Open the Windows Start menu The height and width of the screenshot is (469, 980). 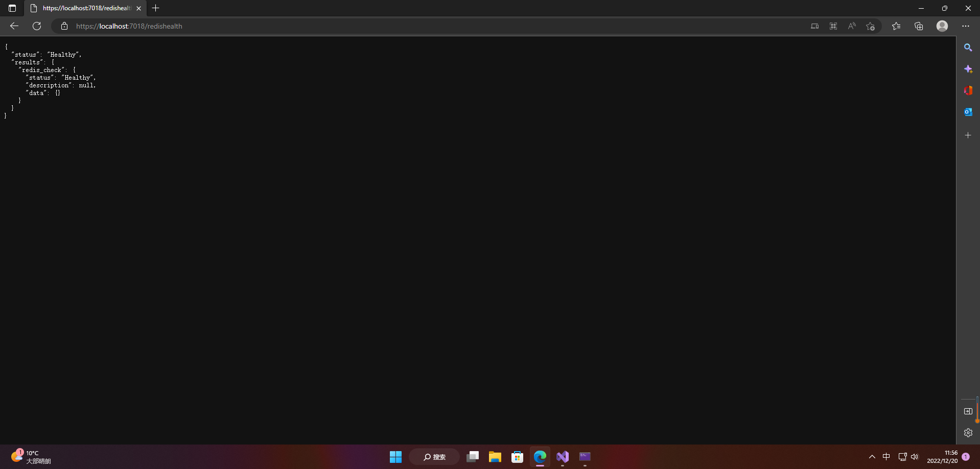(x=396, y=457)
